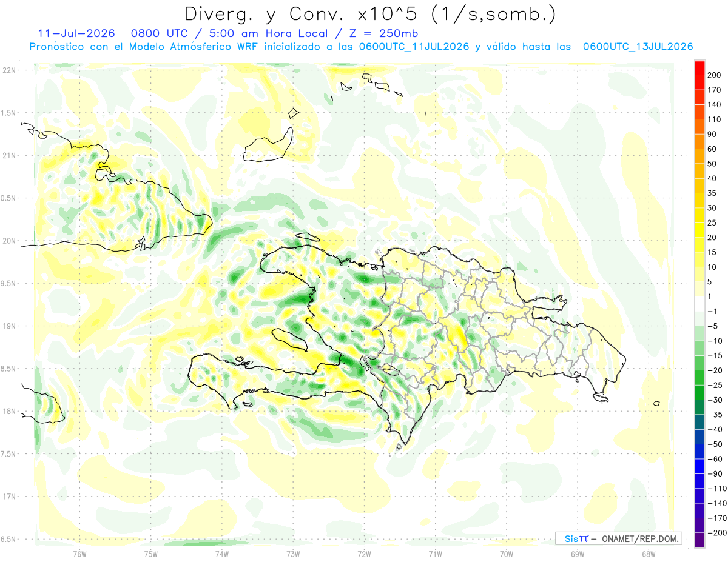This screenshot has width=728, height=562.
Task: Click the '0600UTC_11JUL2026' initialization time
Action: 414,47
